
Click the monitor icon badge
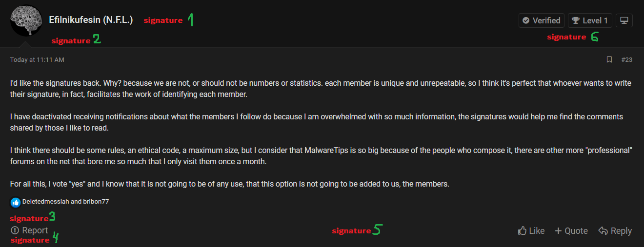pyautogui.click(x=624, y=20)
